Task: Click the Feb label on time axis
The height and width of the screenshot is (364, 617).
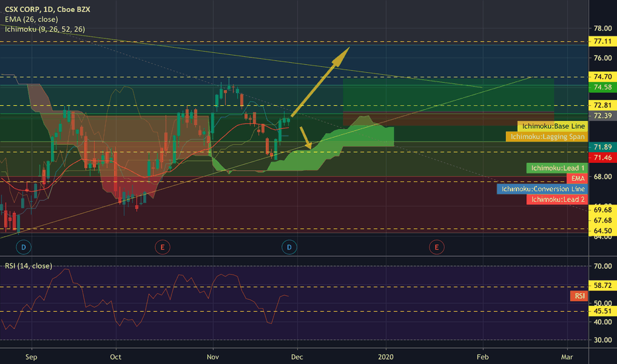Action: coord(483,357)
